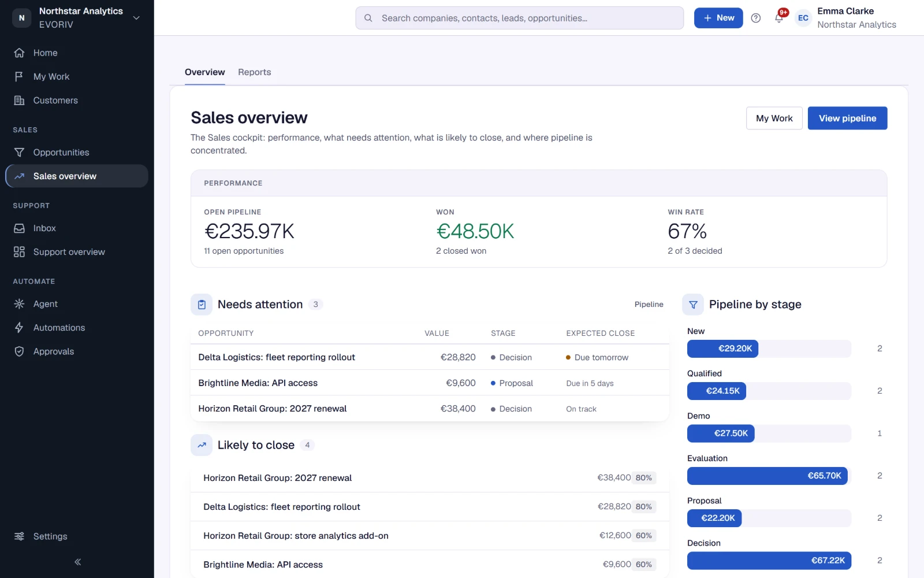
Task: Click the On track status
Action: click(x=581, y=409)
